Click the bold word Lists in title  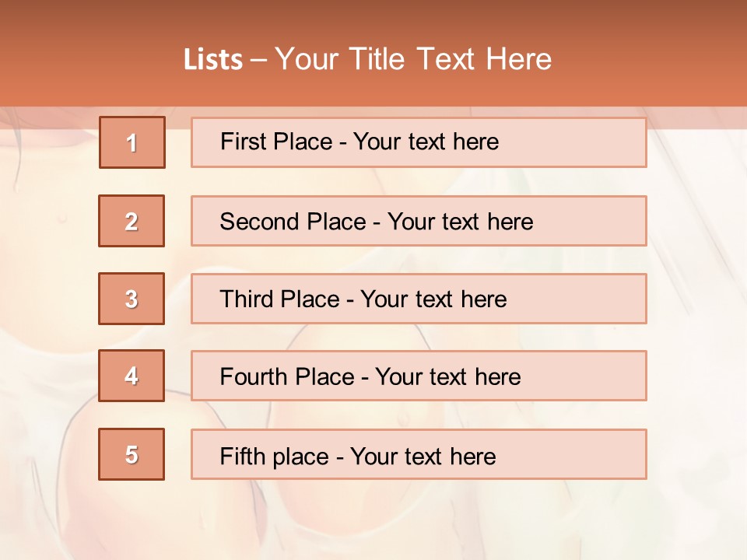coord(213,60)
